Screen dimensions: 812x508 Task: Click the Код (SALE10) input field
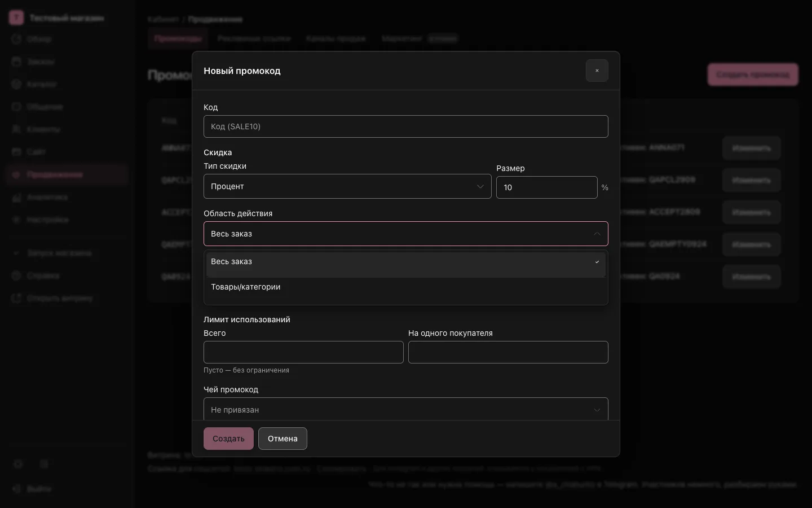(405, 126)
